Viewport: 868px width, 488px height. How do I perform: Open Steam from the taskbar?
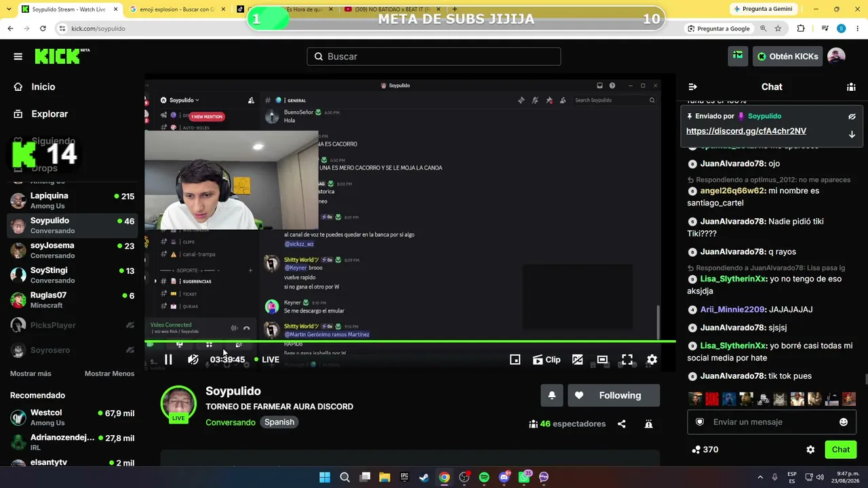pyautogui.click(x=425, y=477)
